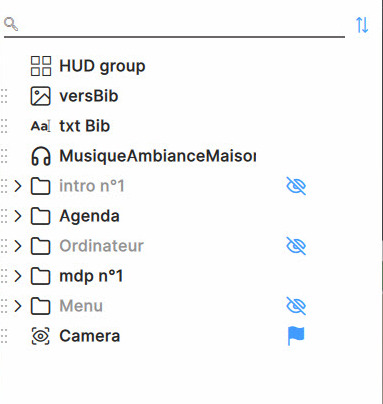Select the Camera item label
383x404 pixels.
click(x=90, y=336)
